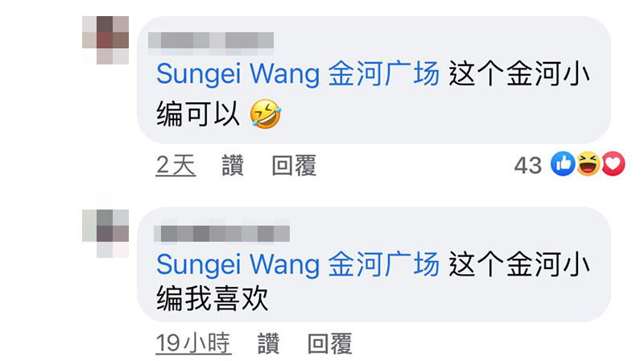Click the second comment text 编我喜欢

[213, 299]
